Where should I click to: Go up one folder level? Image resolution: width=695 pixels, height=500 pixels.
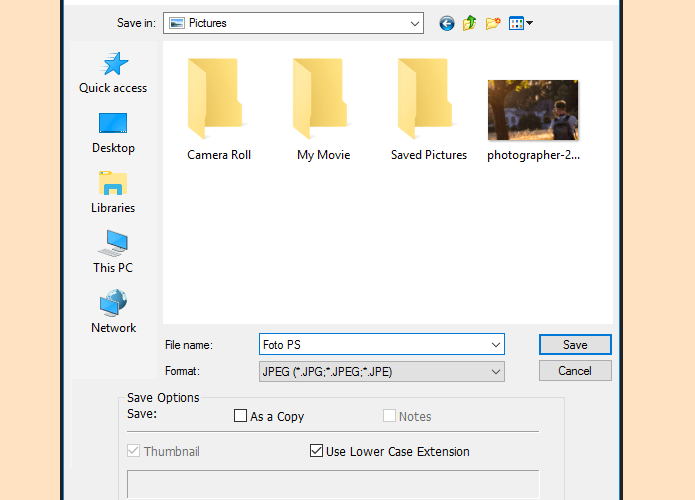[x=469, y=23]
